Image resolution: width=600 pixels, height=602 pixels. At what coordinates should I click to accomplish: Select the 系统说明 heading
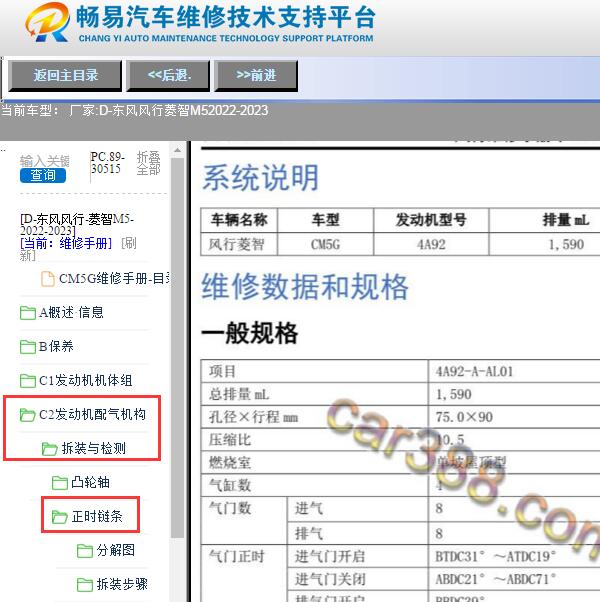click(x=261, y=177)
